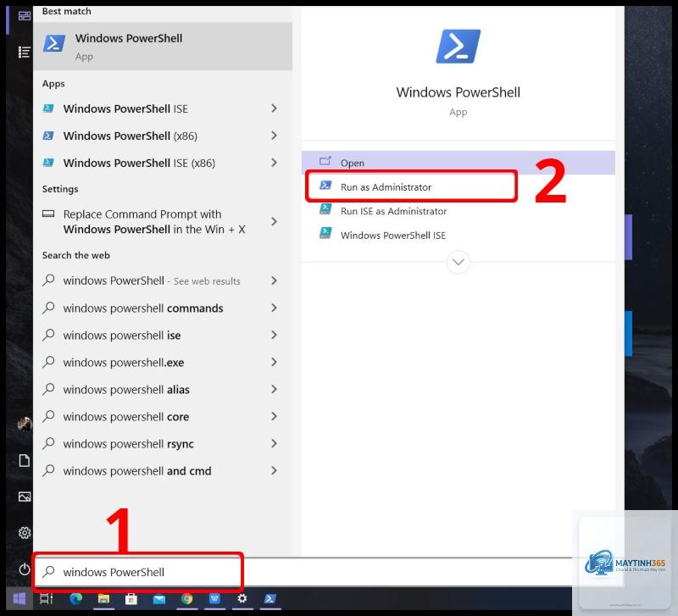Screen dimensions: 678x616
Task: Expand arrow for 'windows powershell.exe' suggestion
Action: pos(274,363)
